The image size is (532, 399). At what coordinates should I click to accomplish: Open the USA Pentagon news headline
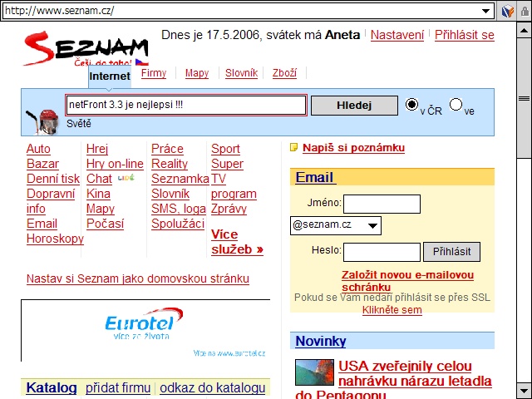pos(393,381)
